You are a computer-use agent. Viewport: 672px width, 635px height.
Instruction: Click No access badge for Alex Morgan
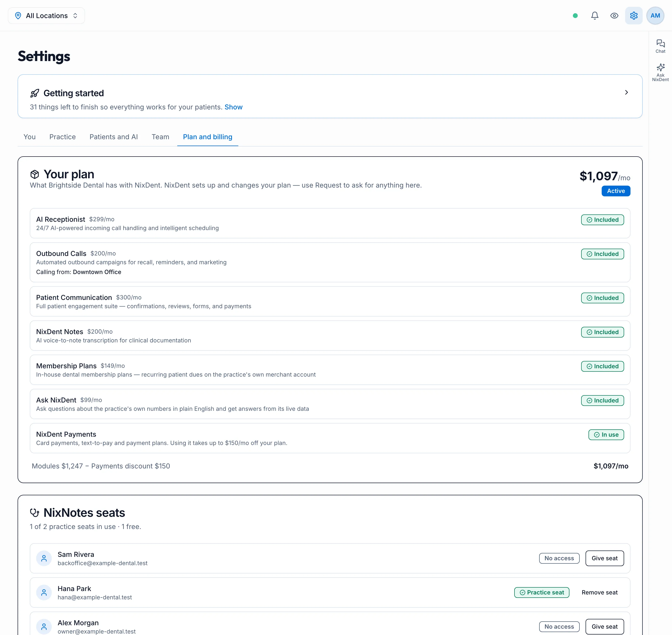pyautogui.click(x=559, y=626)
